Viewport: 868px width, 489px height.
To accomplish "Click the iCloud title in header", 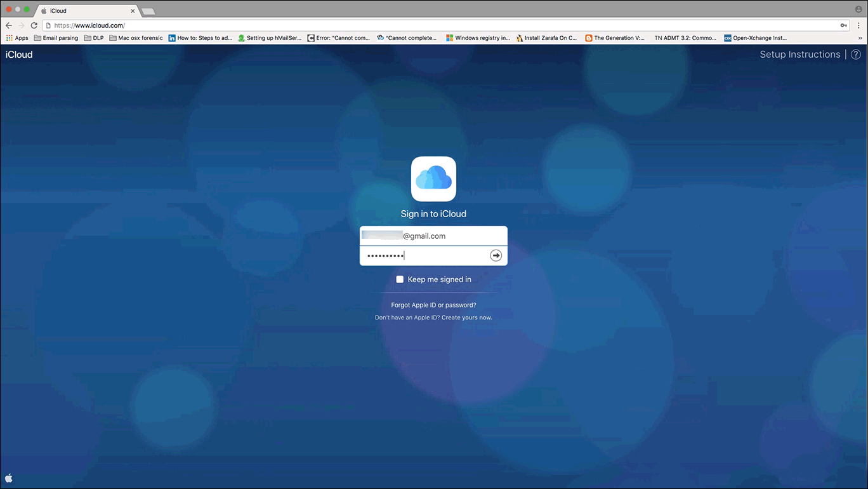I will (x=19, y=55).
